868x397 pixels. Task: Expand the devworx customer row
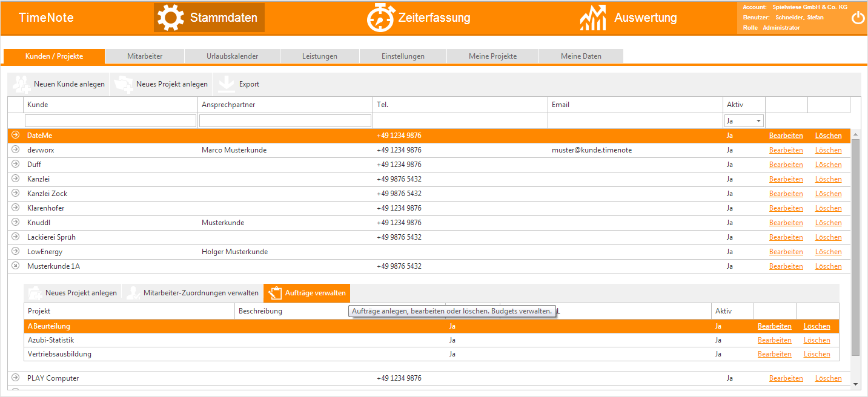[x=16, y=150]
